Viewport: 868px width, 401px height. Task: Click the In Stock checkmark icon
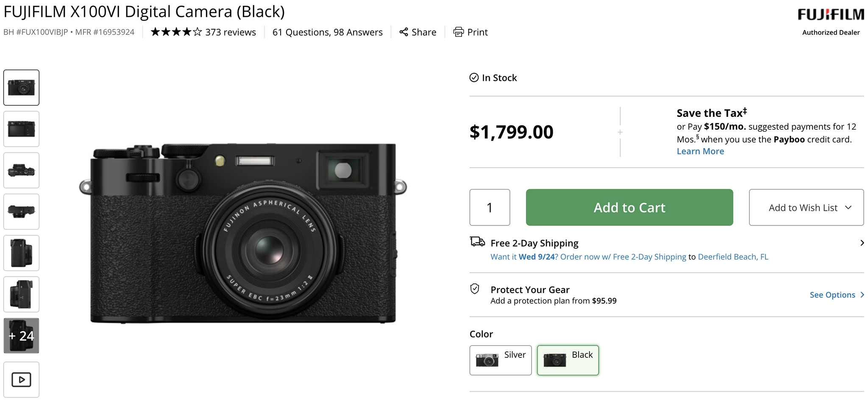474,78
